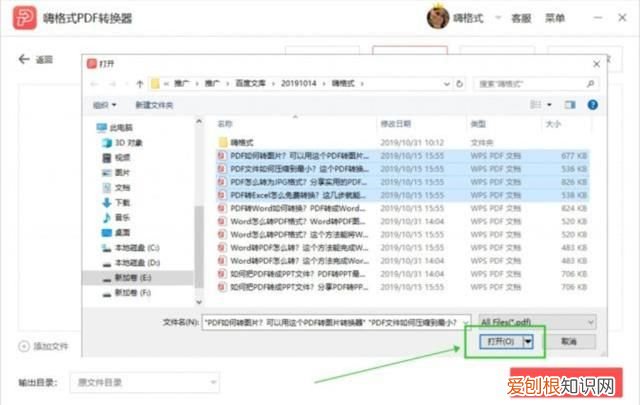Select file PDF转Word如何转换
Image resolution: width=640 pixels, height=405 pixels.
402,208
